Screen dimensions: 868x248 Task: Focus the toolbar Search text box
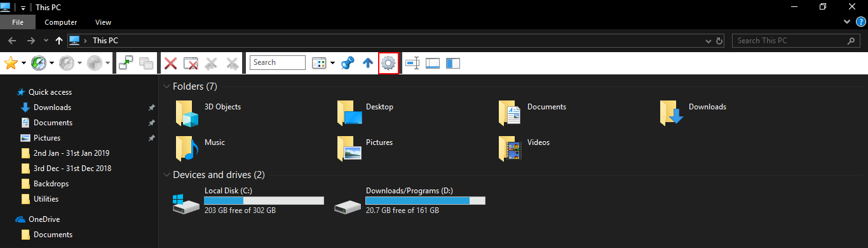(278, 62)
